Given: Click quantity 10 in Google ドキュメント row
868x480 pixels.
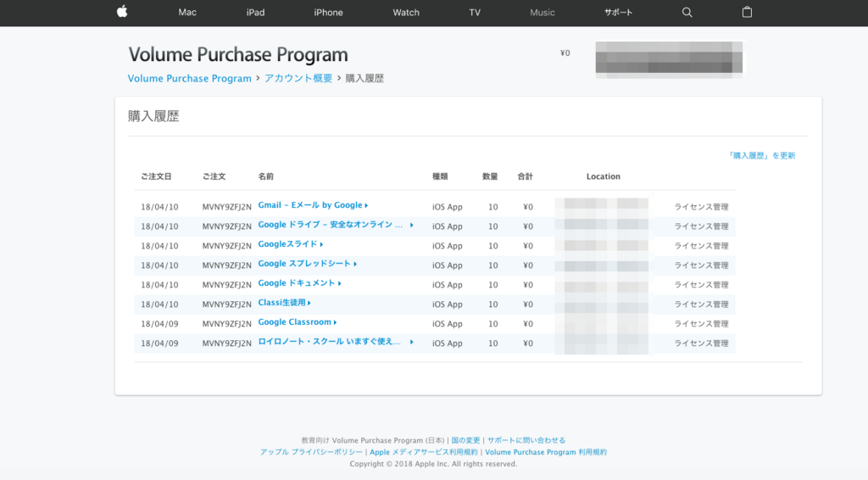Looking at the screenshot, I should pos(493,285).
